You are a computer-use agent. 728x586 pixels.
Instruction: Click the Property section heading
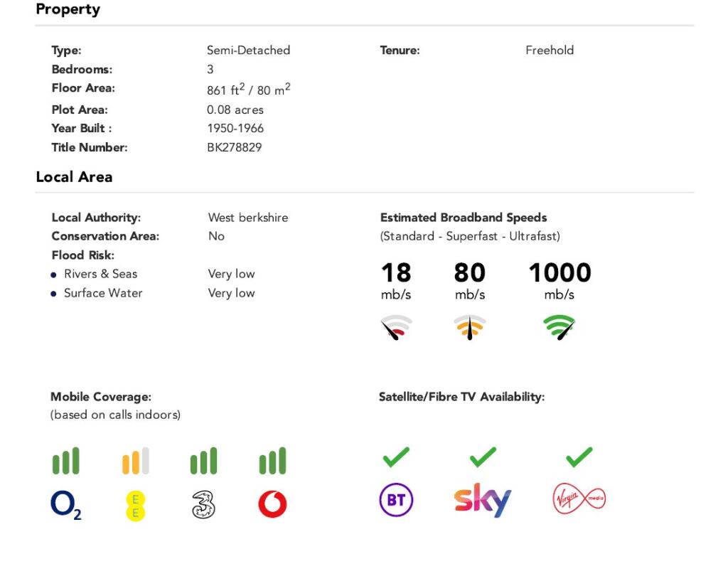[68, 10]
